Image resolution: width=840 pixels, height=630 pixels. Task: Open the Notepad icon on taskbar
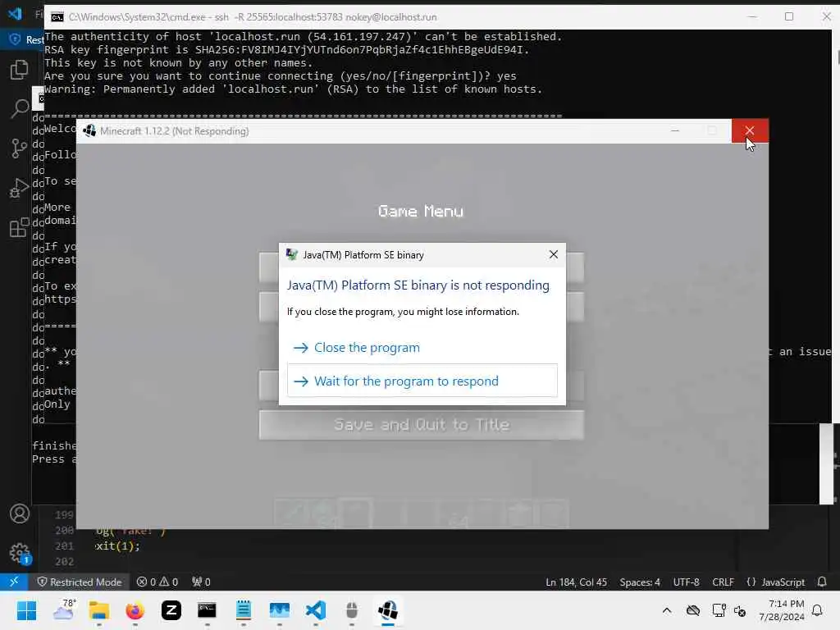(243, 610)
